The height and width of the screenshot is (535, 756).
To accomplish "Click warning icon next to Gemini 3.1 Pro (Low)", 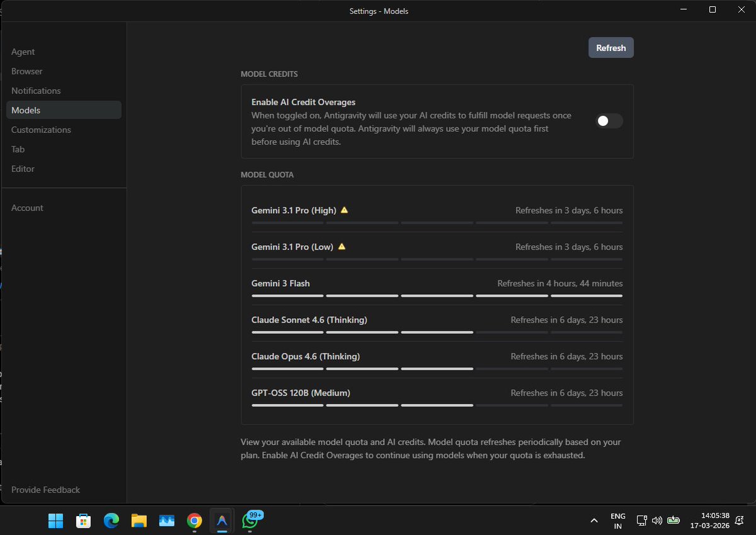I will point(341,246).
